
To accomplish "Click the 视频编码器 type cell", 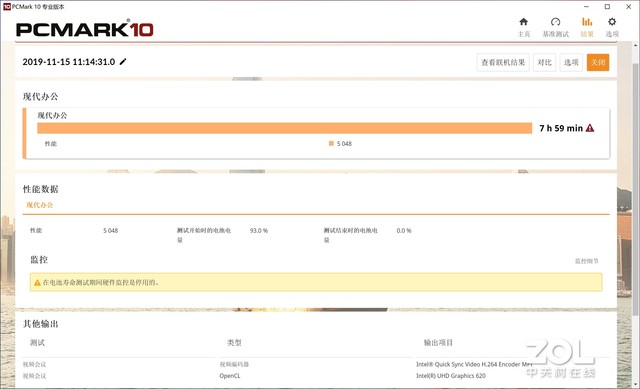I will 234,364.
